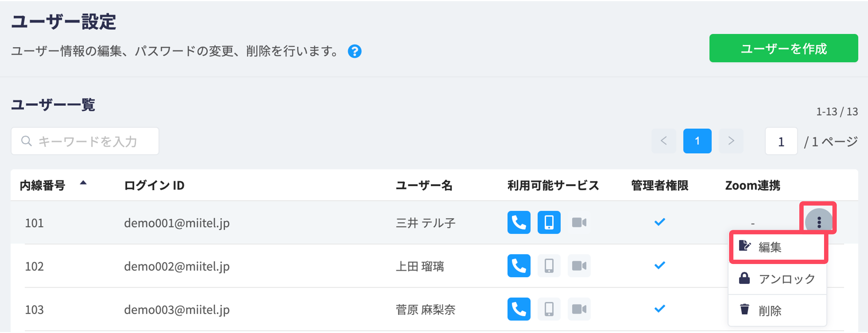Click page 1 pagination button
The width and height of the screenshot is (868, 333).
pyautogui.click(x=697, y=141)
